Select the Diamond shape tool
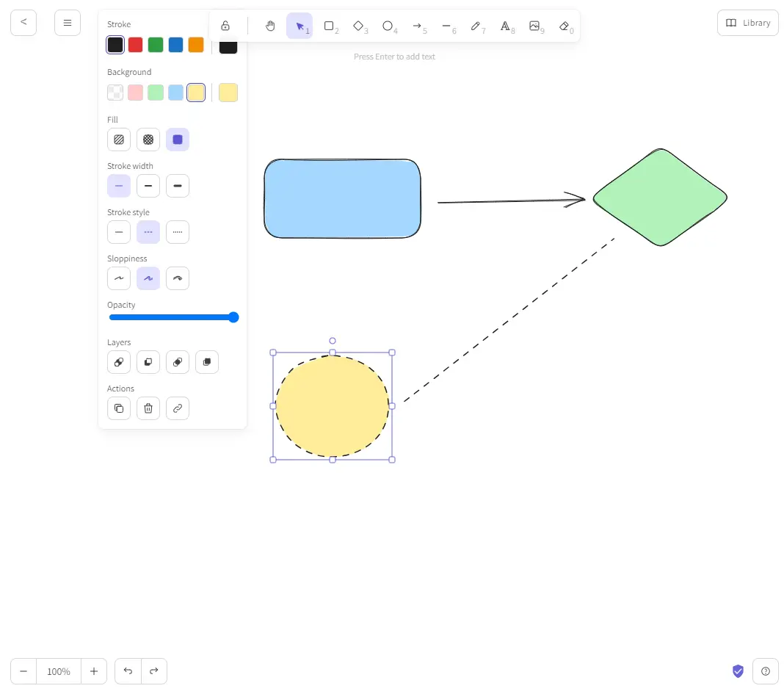This screenshot has height=694, width=784. point(359,26)
